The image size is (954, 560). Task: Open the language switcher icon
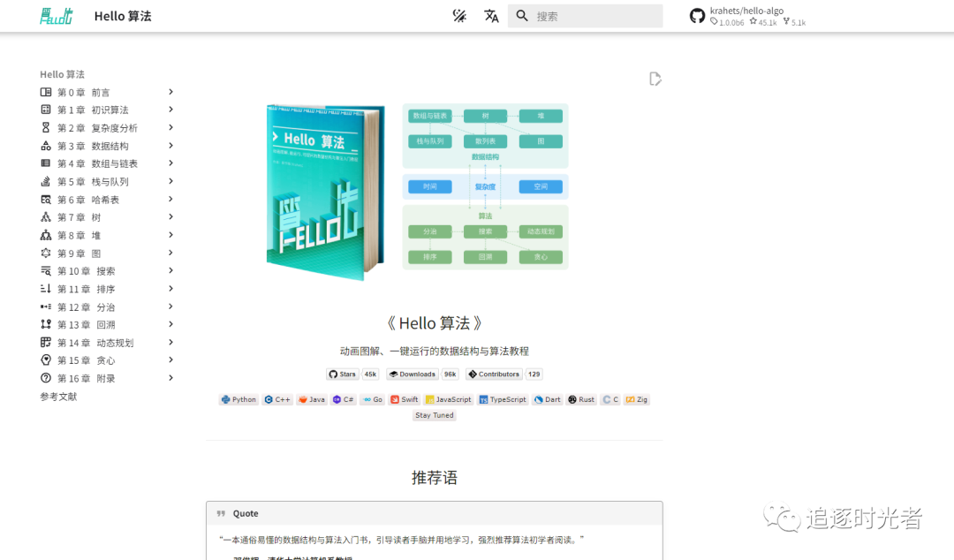pos(491,15)
